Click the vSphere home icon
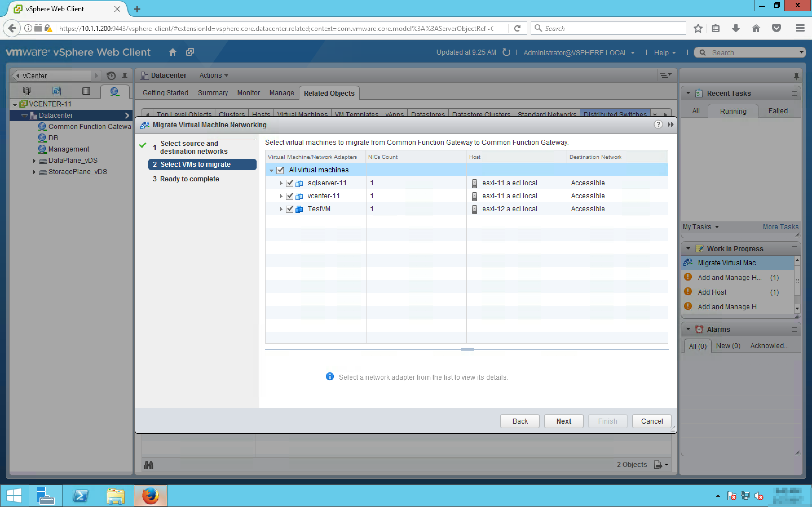The height and width of the screenshot is (507, 812). pos(173,52)
